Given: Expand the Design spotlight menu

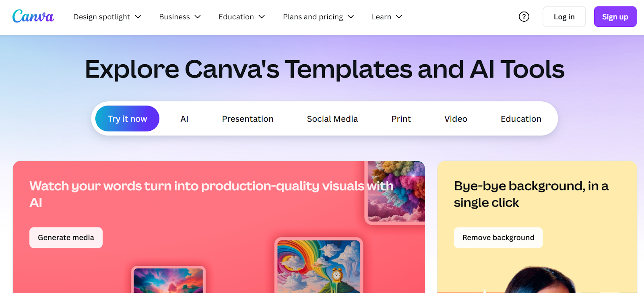Looking at the screenshot, I should pyautogui.click(x=107, y=16).
